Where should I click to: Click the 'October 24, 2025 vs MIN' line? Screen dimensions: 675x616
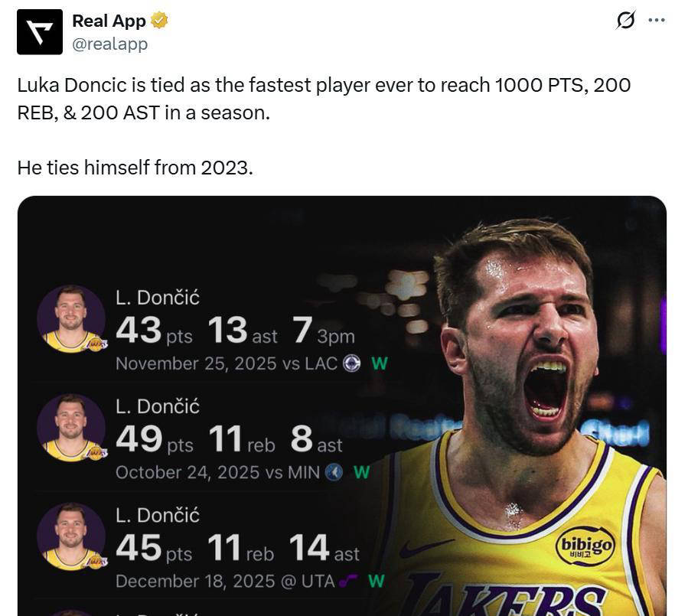[217, 473]
